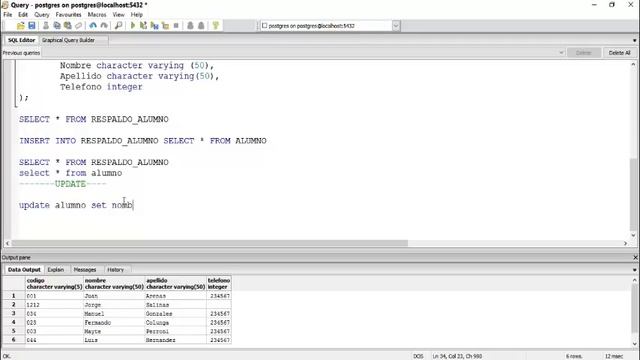Place cursor in 'update alumno set nomb' line

pos(76,205)
